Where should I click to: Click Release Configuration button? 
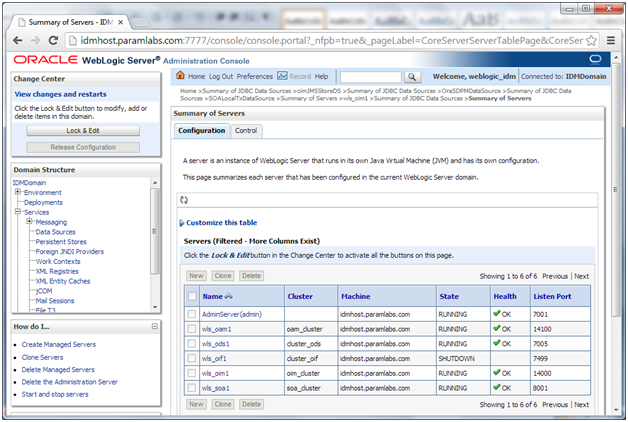coord(83,147)
